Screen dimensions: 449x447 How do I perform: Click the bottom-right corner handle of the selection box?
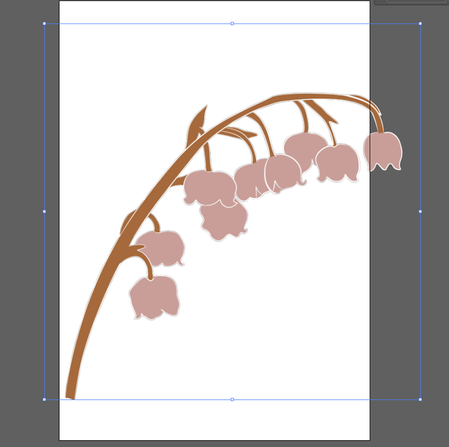[x=420, y=399]
